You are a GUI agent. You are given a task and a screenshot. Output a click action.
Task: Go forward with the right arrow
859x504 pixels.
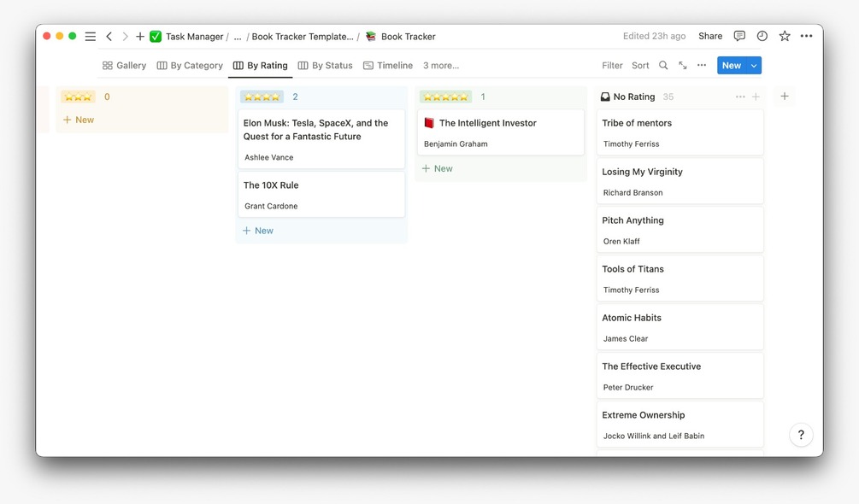pyautogui.click(x=125, y=37)
